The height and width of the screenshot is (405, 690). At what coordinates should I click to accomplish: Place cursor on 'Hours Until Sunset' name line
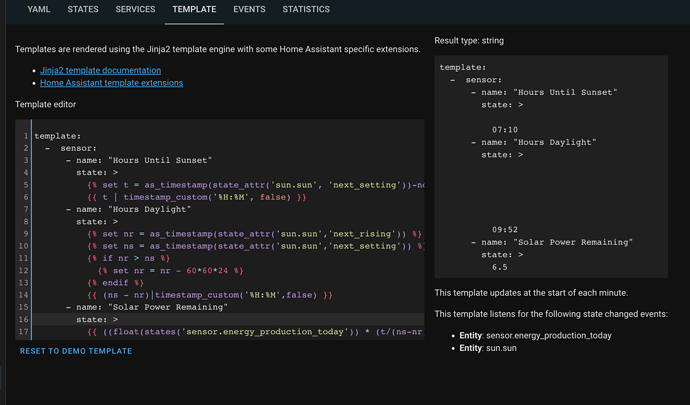139,160
